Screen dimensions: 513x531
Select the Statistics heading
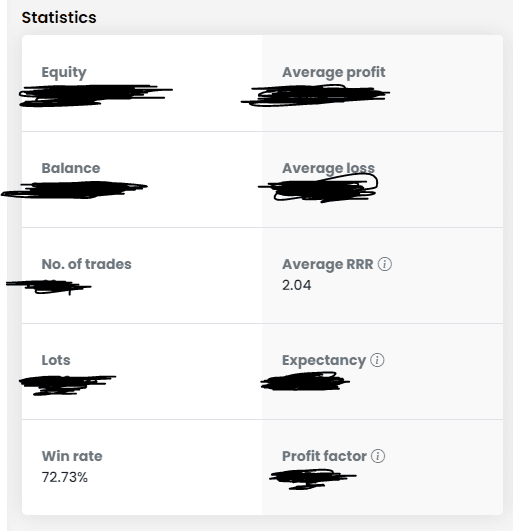(59, 17)
